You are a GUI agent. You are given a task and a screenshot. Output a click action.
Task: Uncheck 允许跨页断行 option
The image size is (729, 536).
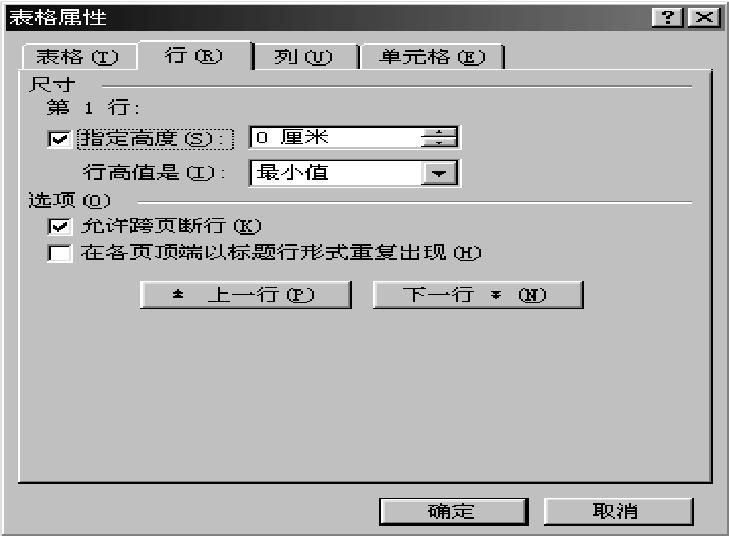(60, 226)
